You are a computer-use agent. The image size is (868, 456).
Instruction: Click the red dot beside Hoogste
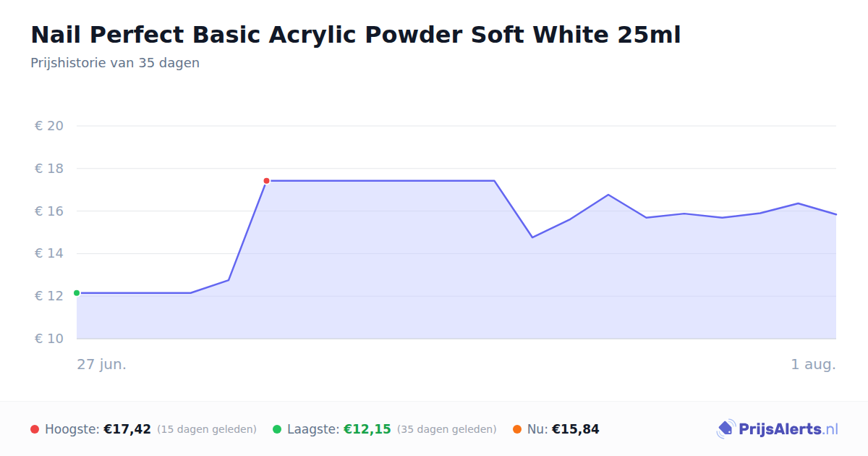tap(35, 429)
